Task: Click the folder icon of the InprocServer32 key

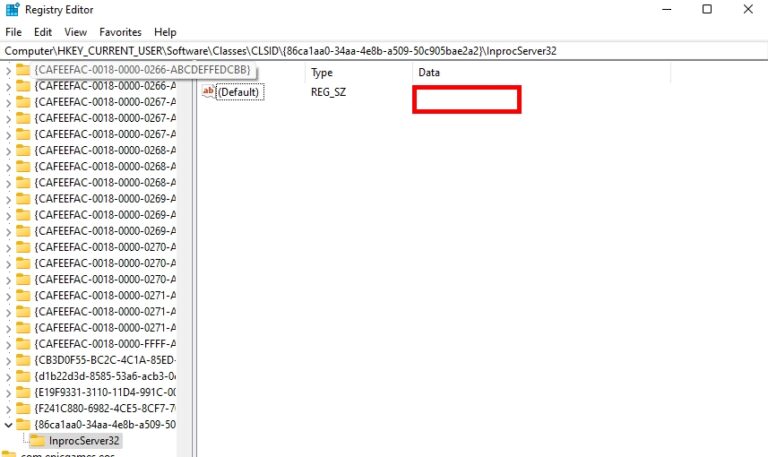Action: 37,440
